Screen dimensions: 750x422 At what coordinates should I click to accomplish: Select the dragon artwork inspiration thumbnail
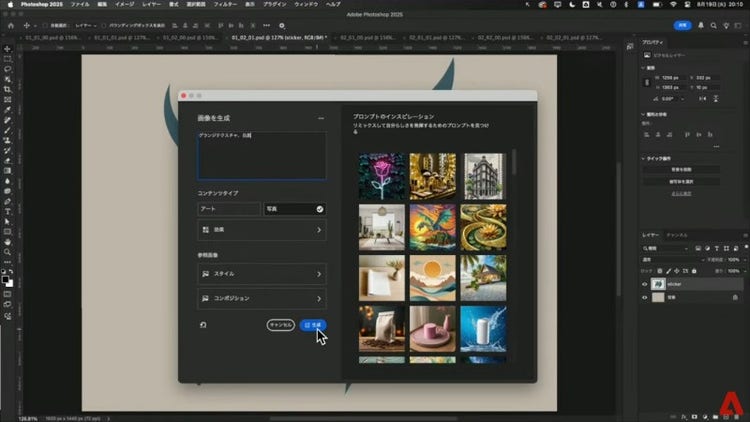432,227
